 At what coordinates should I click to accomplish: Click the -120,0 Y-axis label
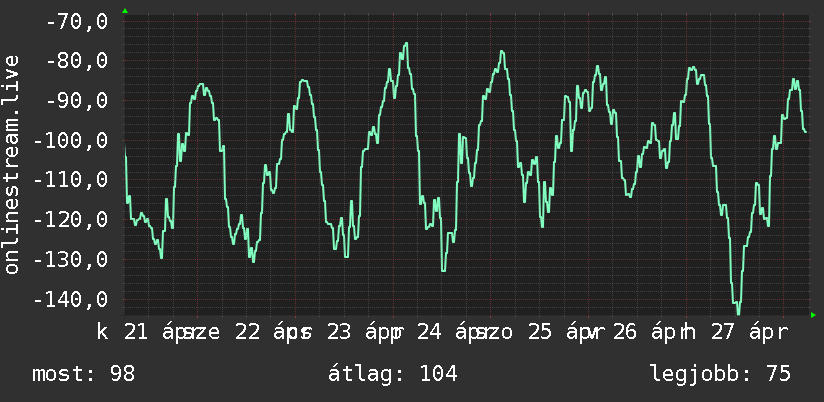[71, 220]
